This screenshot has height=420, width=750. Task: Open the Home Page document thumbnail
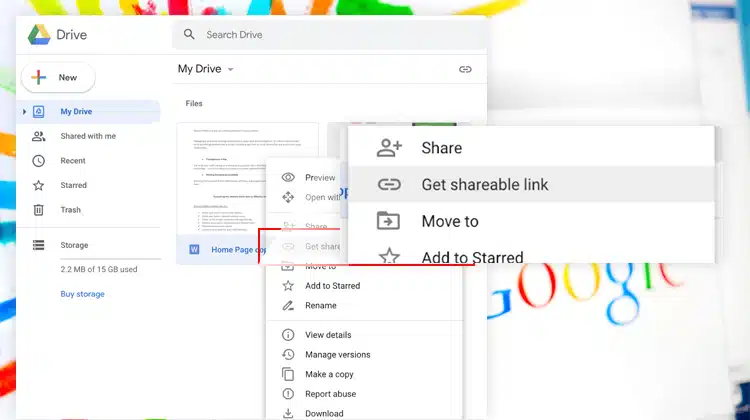pos(247,179)
